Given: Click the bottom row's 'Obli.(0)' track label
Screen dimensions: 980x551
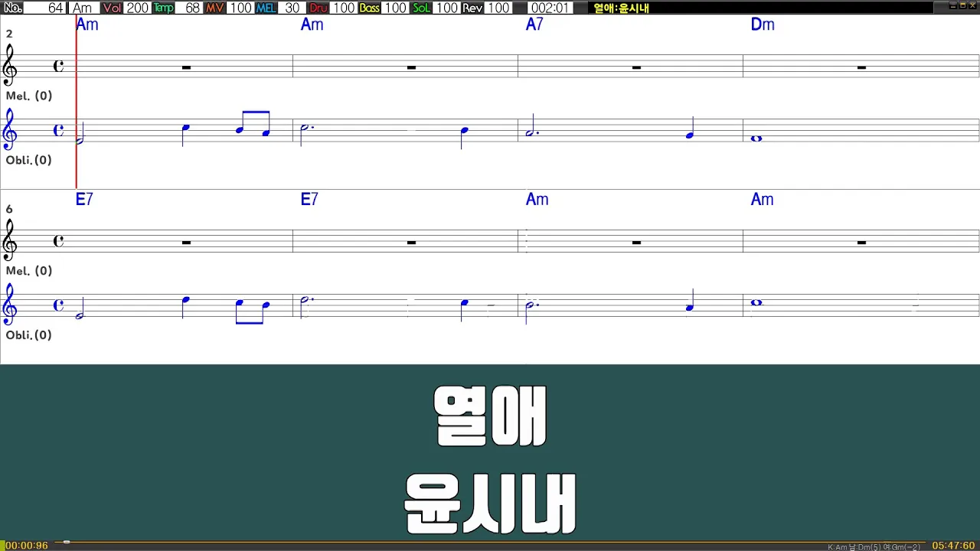Looking at the screenshot, I should click(x=29, y=335).
